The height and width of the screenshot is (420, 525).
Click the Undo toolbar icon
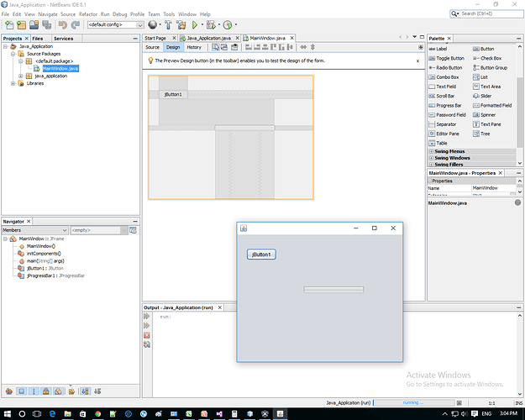click(60, 25)
